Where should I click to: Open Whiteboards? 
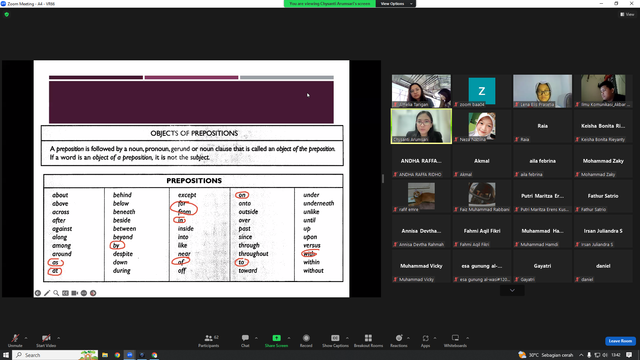(x=455, y=340)
